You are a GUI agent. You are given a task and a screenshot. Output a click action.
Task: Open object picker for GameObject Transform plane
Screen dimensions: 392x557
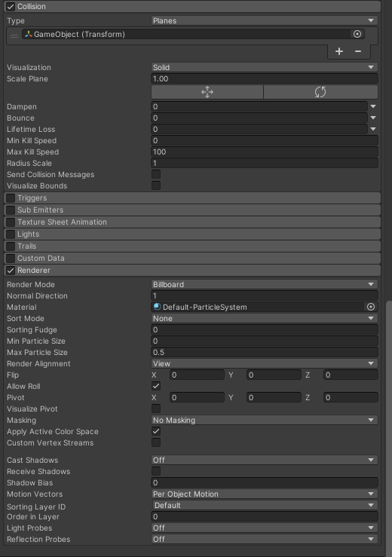357,34
